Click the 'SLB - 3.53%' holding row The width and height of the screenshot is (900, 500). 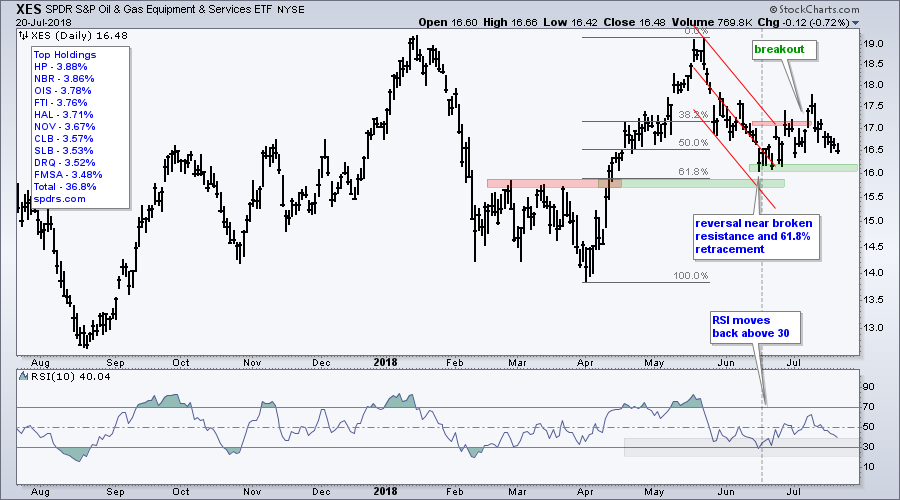63,151
